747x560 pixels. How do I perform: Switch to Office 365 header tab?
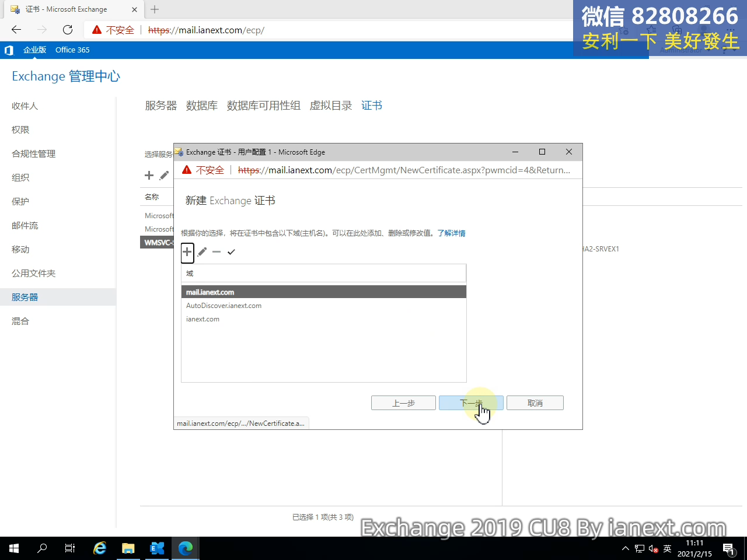(72, 50)
